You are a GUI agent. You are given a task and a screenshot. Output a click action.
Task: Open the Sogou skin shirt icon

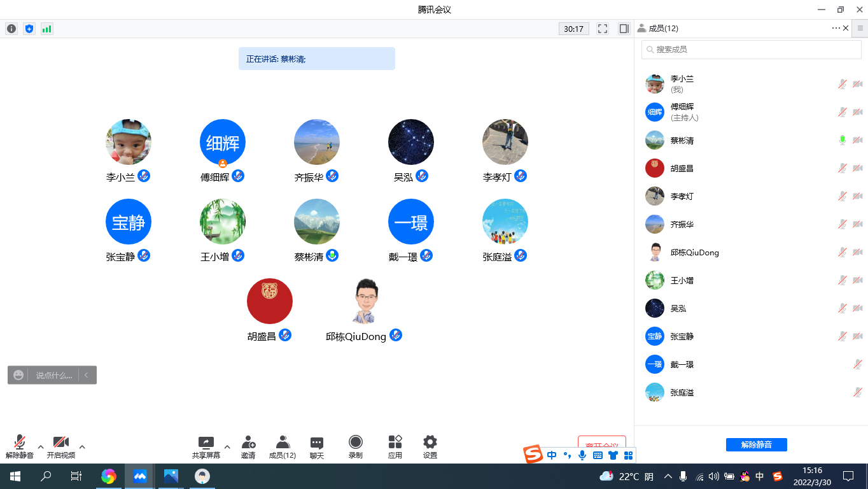click(613, 455)
